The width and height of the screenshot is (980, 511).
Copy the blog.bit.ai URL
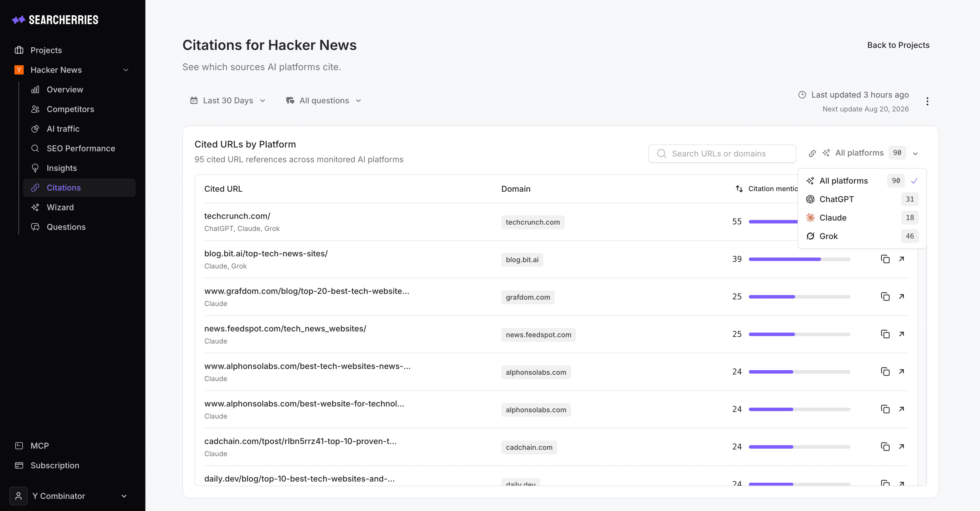885,259
